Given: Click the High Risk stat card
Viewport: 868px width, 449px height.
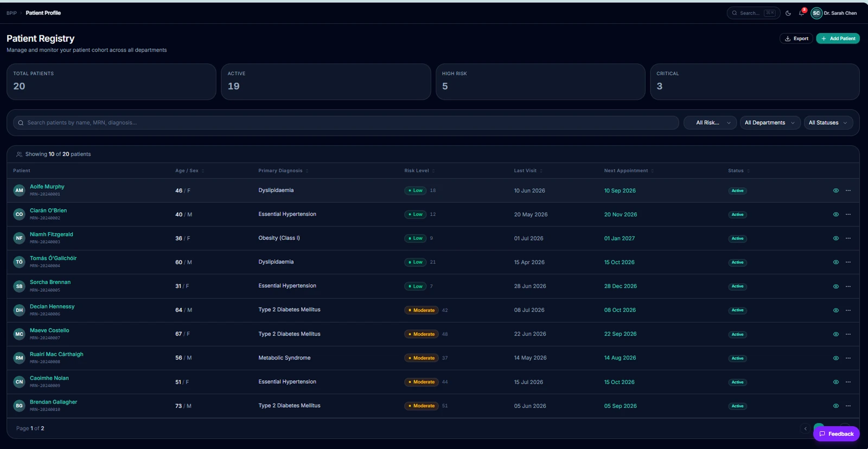Looking at the screenshot, I should coord(540,82).
